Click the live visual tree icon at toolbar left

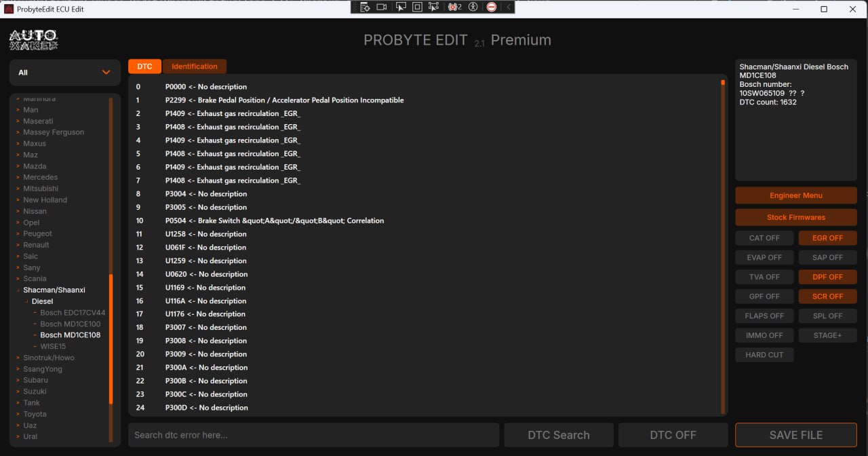pos(365,7)
